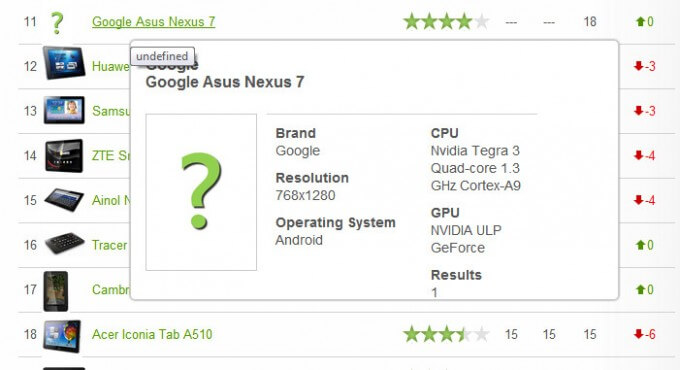
Task: Select the Samsung tablet thumbnail in row 13
Action: pyautogui.click(x=64, y=110)
